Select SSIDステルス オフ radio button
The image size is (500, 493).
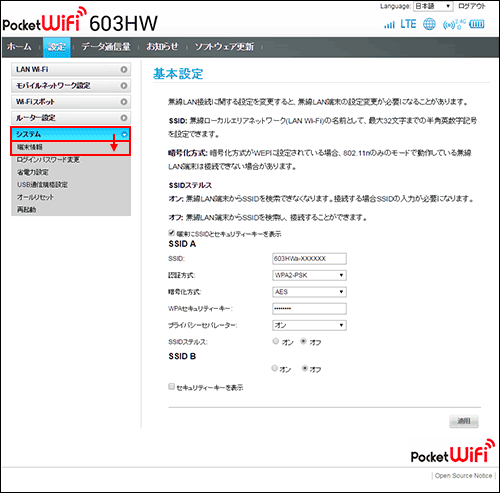304,341
